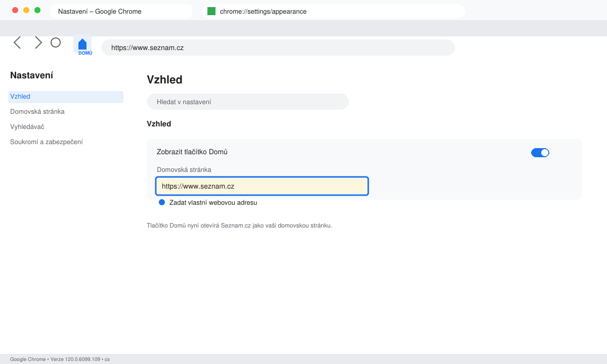
Task: Click the Nastavení sidebar heading
Action: click(x=32, y=75)
